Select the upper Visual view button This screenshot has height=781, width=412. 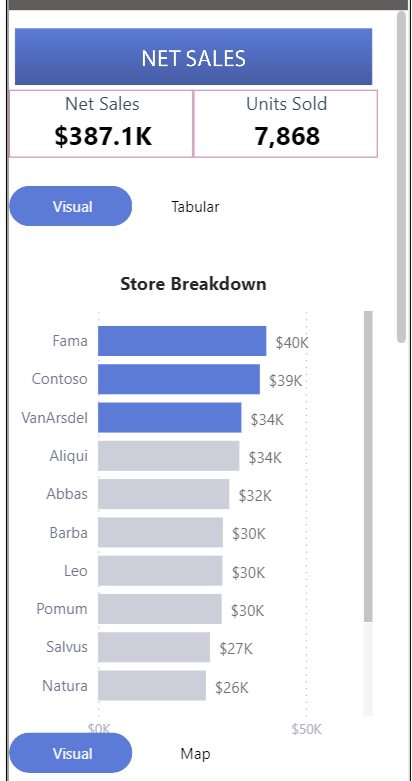click(x=71, y=206)
